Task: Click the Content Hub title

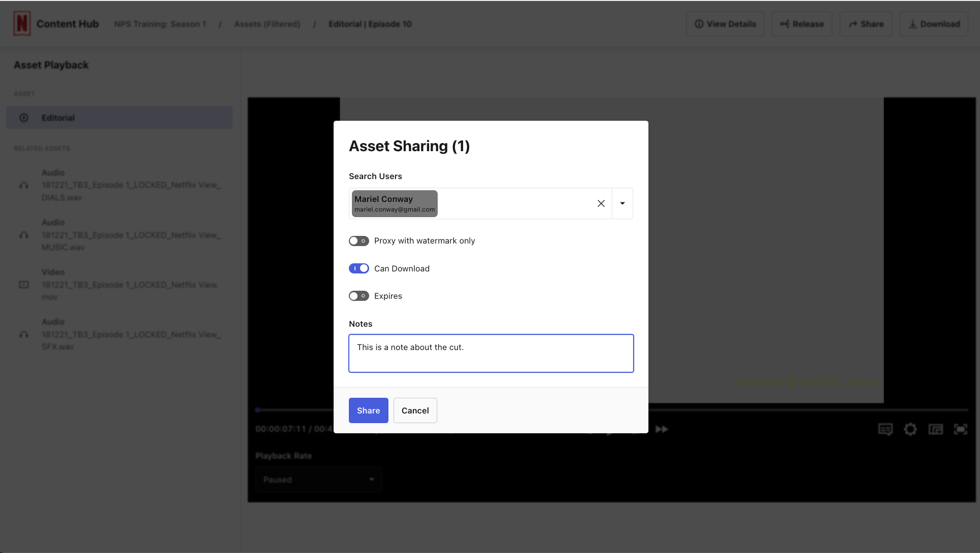Action: point(68,24)
